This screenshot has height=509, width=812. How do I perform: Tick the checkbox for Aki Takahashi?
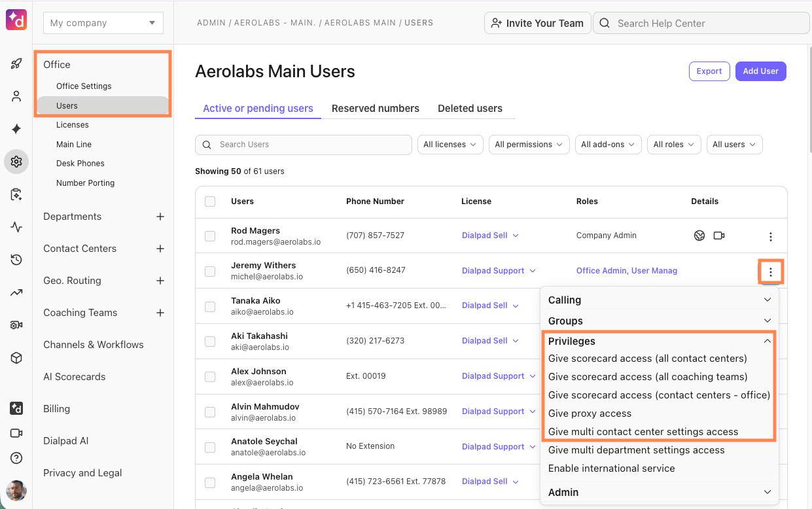coord(210,342)
